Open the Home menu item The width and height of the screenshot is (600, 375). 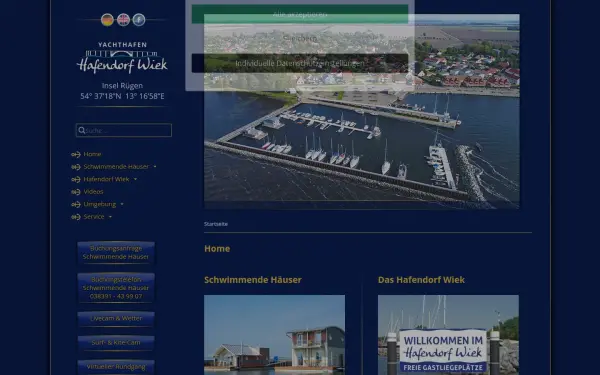pos(92,154)
